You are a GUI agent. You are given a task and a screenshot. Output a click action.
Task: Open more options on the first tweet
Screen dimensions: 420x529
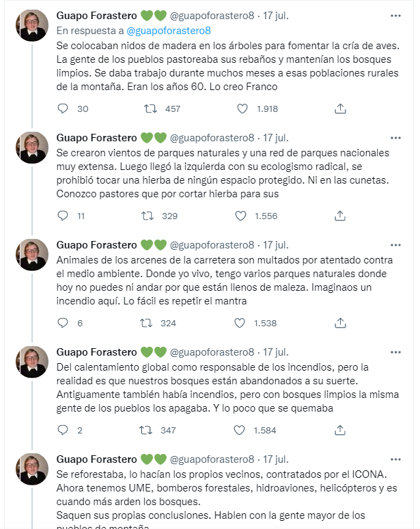[x=395, y=16]
